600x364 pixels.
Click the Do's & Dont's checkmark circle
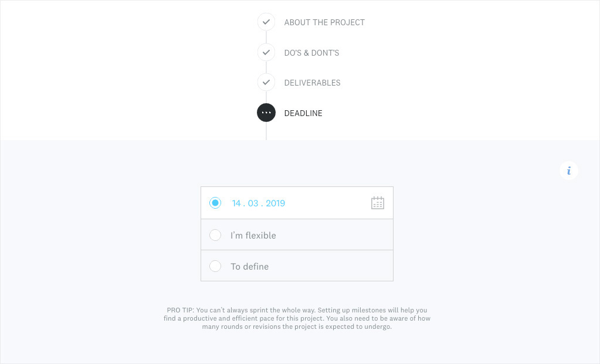(x=266, y=52)
